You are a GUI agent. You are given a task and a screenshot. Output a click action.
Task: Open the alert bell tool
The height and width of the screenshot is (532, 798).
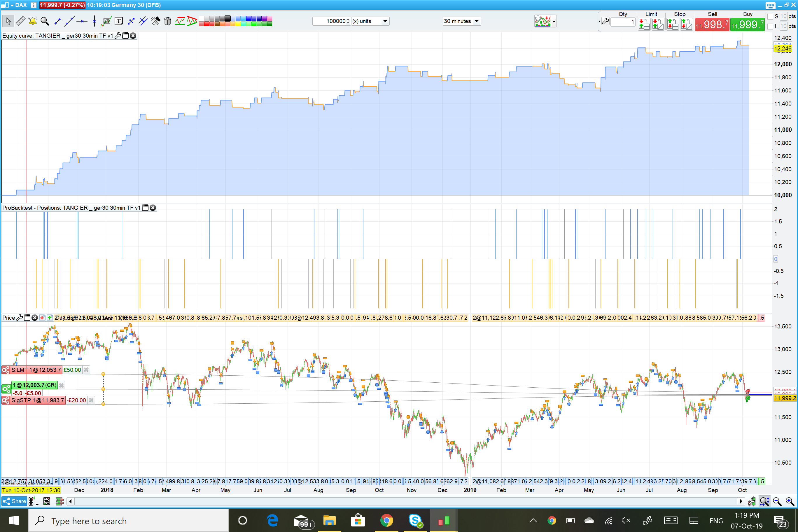click(x=33, y=21)
